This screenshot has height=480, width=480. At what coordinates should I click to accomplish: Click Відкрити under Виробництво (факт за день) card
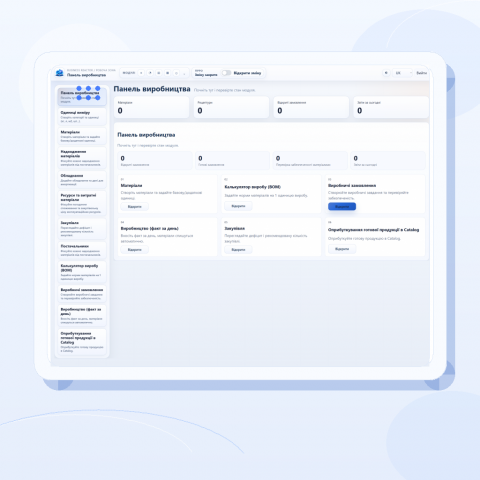coord(135,250)
